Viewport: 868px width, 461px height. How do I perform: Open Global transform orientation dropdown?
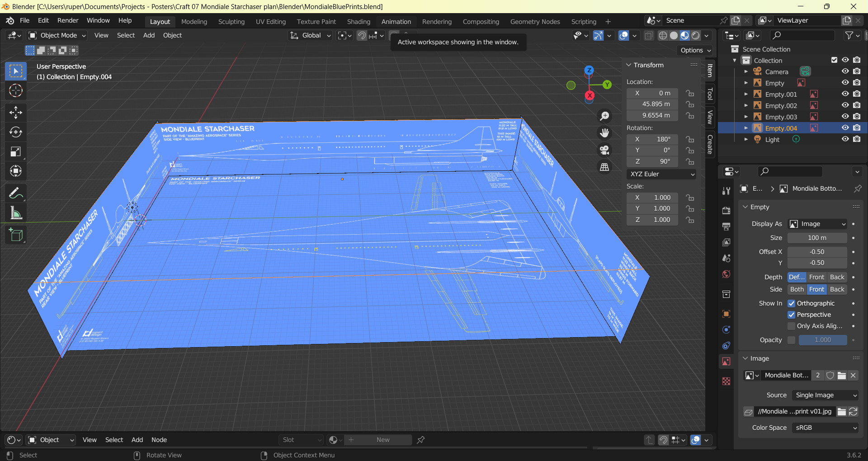[x=311, y=35]
